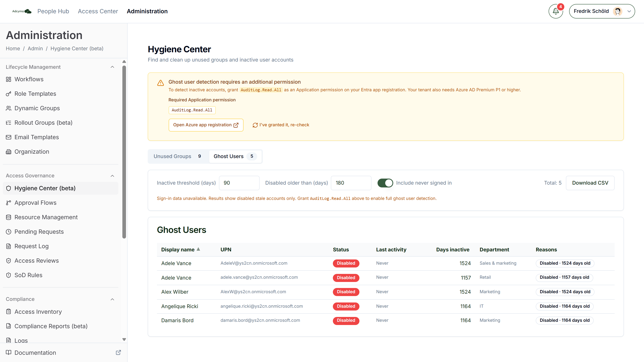Sort by Display name column arrow

point(198,249)
